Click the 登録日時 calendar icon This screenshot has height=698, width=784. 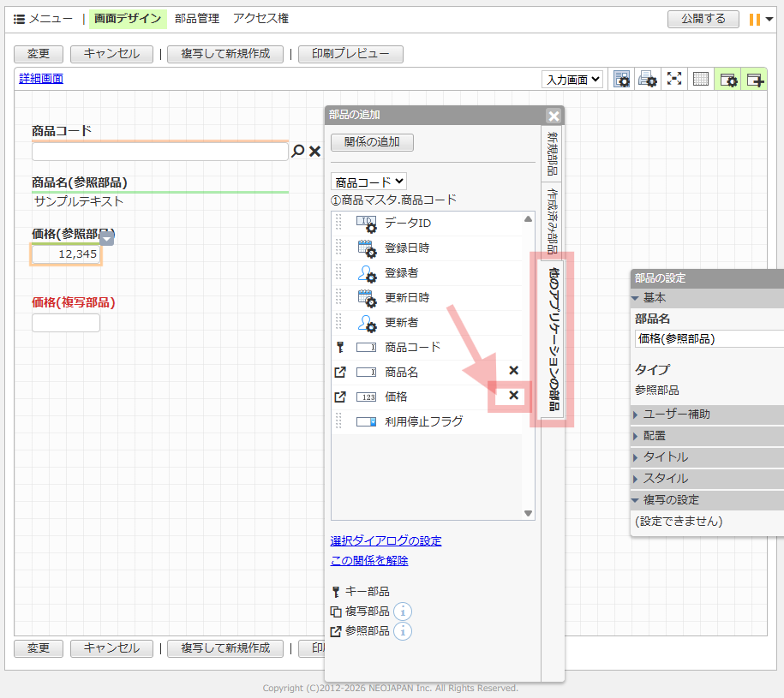pos(367,248)
